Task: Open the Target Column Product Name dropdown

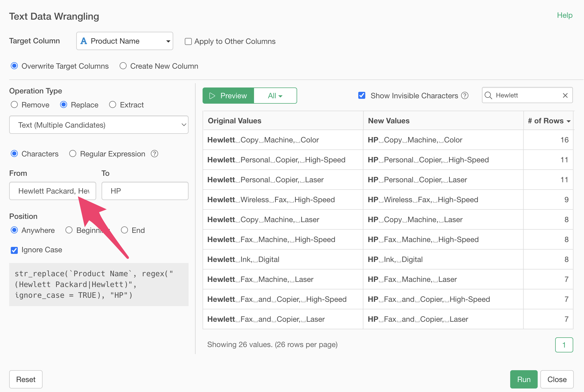Action: point(125,41)
